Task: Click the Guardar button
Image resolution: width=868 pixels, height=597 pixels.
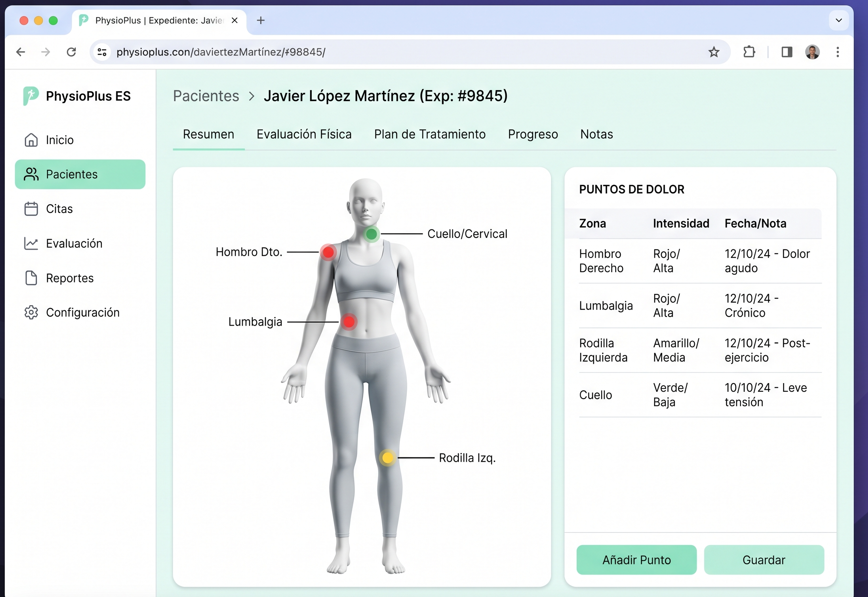Action: [x=764, y=560]
